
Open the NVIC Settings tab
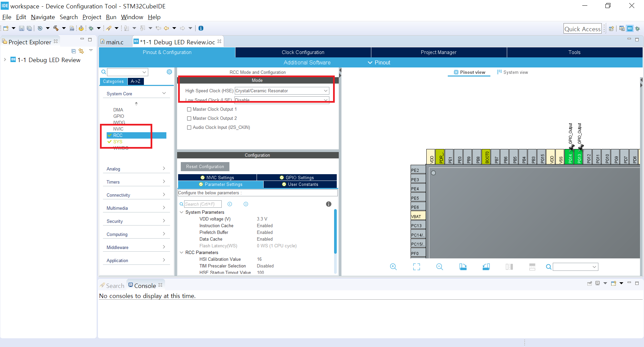pyautogui.click(x=217, y=178)
